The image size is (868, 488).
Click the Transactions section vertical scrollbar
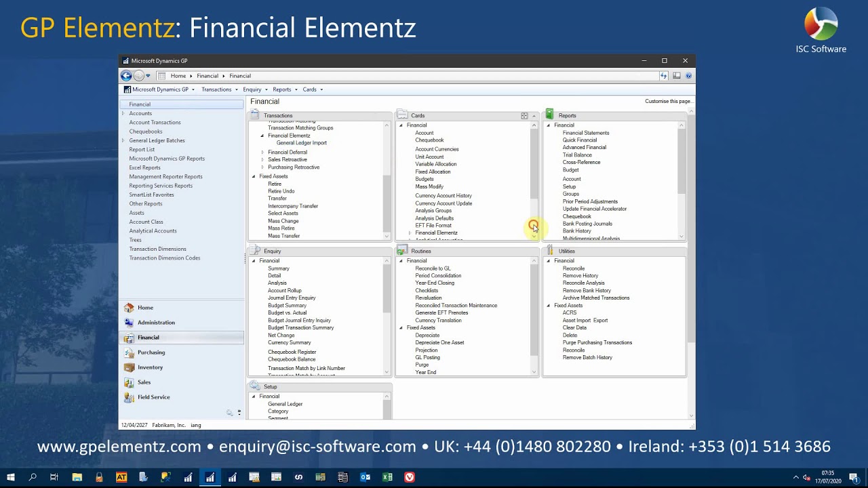[x=387, y=180]
